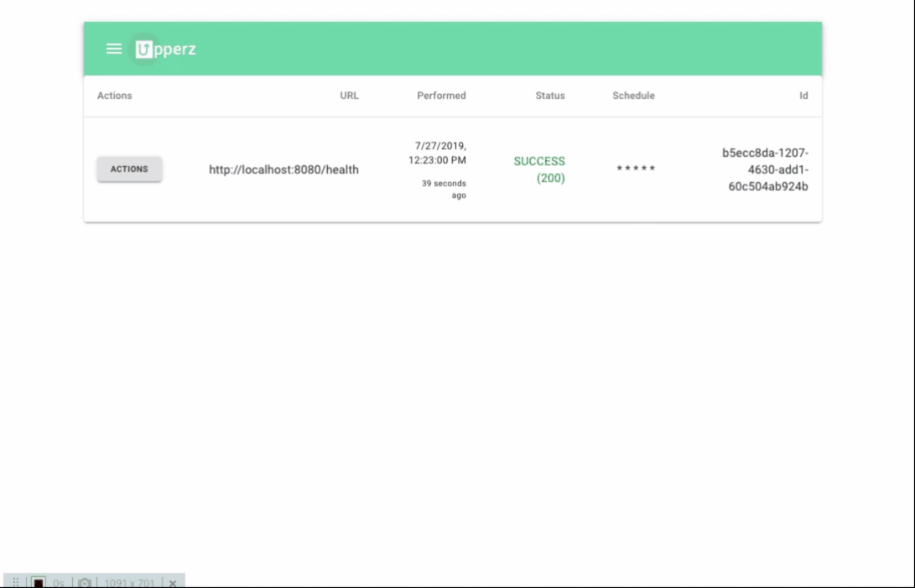Screen dimensions: 915x588
Task: Open the hamburger navigation menu
Action: [114, 49]
